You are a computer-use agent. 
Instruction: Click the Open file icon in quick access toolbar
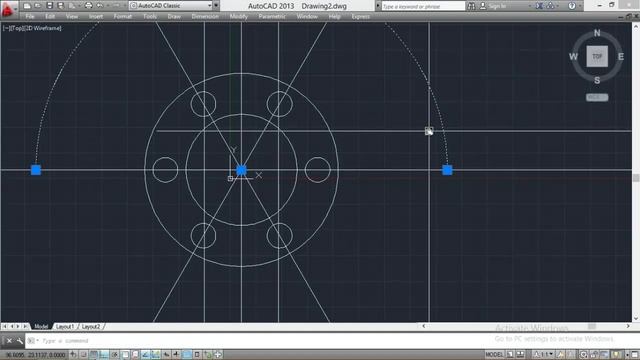(x=38, y=6)
